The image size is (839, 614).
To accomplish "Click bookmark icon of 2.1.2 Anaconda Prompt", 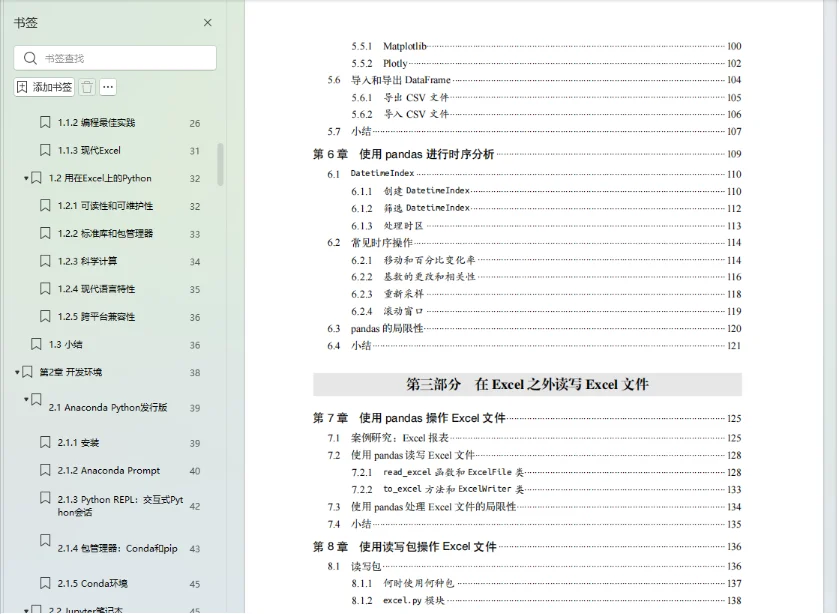I will tap(45, 470).
